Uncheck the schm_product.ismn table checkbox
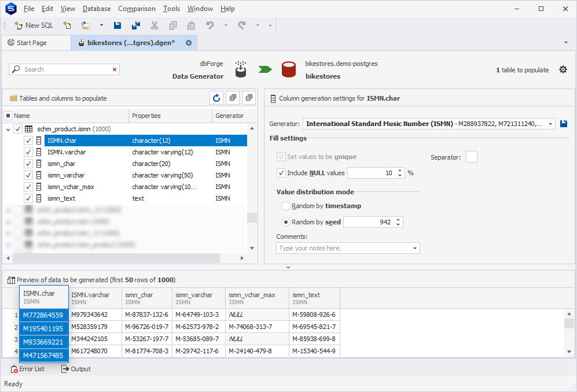 pyautogui.click(x=18, y=129)
